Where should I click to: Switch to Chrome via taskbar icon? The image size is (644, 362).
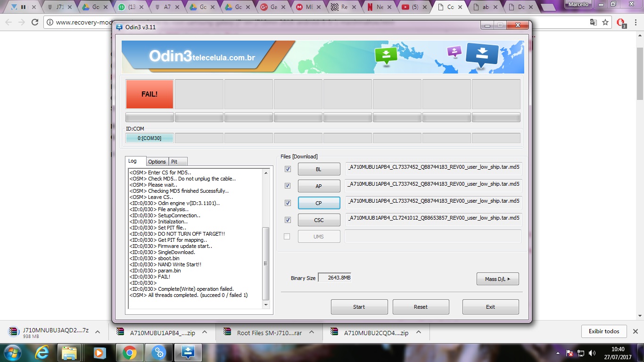(129, 353)
